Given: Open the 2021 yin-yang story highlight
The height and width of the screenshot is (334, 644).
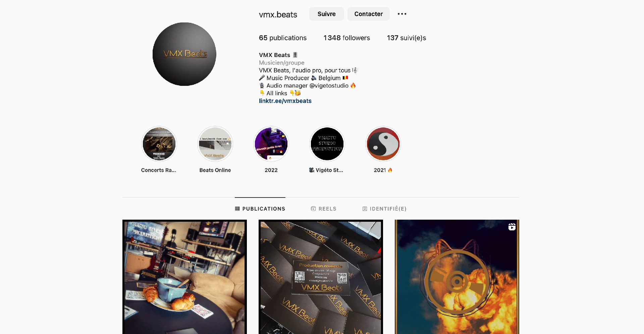Looking at the screenshot, I should 383,144.
